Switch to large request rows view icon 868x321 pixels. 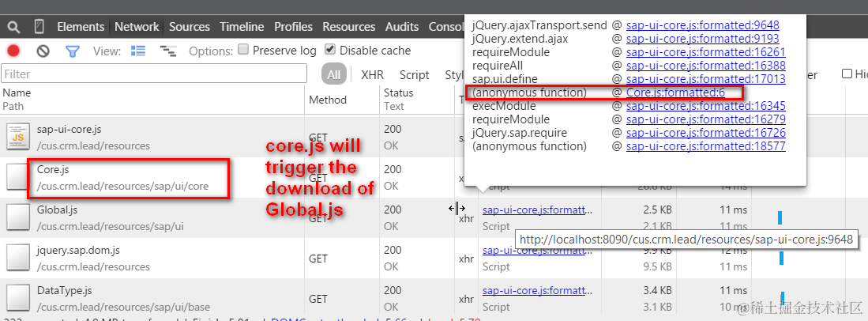(138, 51)
